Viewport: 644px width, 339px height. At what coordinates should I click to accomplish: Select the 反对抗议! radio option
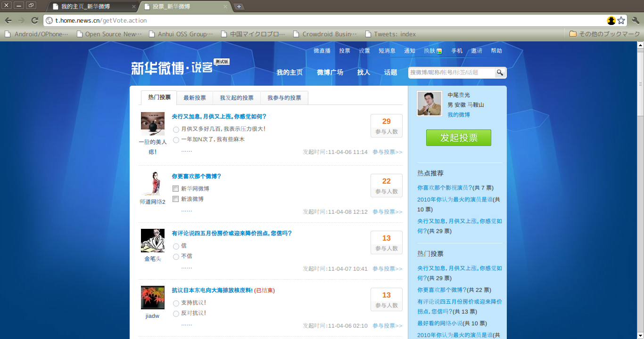point(176,314)
